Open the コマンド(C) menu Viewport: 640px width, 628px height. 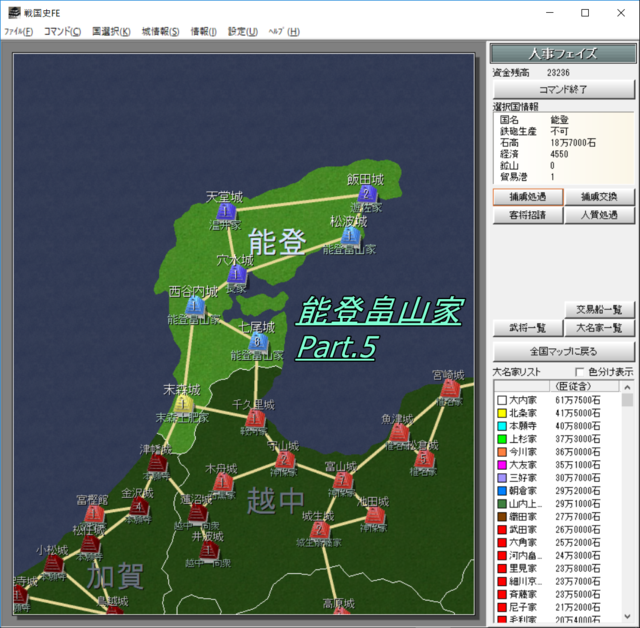62,32
